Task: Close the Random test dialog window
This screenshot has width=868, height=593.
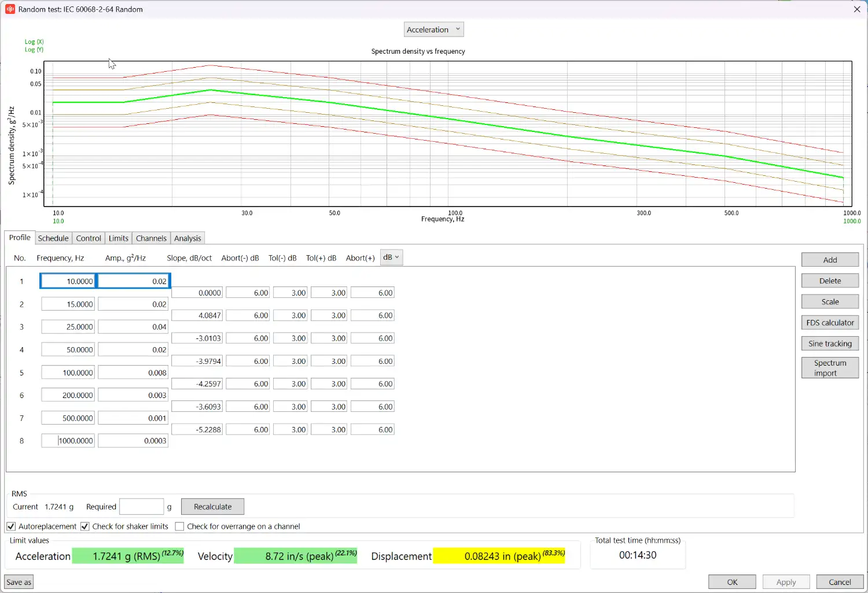Action: [x=857, y=9]
